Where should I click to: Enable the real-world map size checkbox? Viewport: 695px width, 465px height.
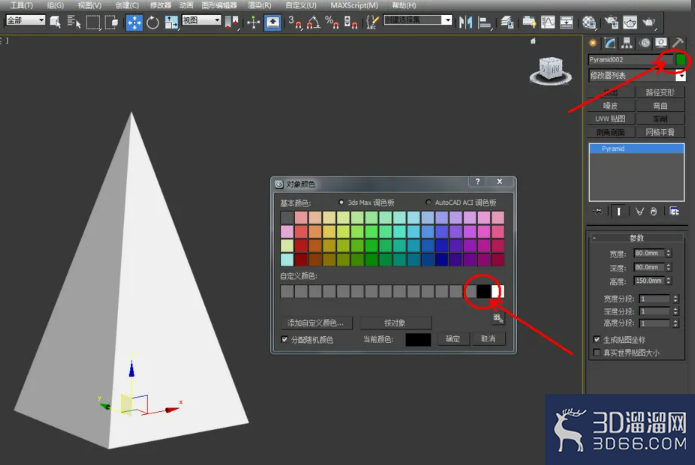pyautogui.click(x=597, y=353)
